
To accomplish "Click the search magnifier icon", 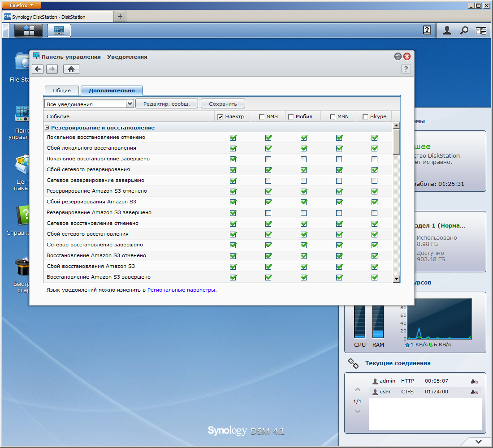I will [464, 30].
